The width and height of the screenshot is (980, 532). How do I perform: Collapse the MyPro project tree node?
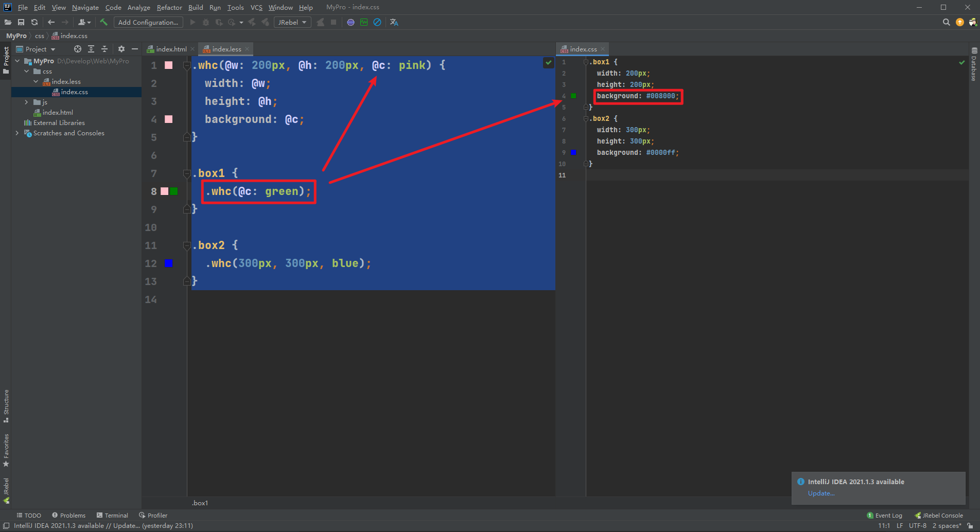(x=17, y=61)
